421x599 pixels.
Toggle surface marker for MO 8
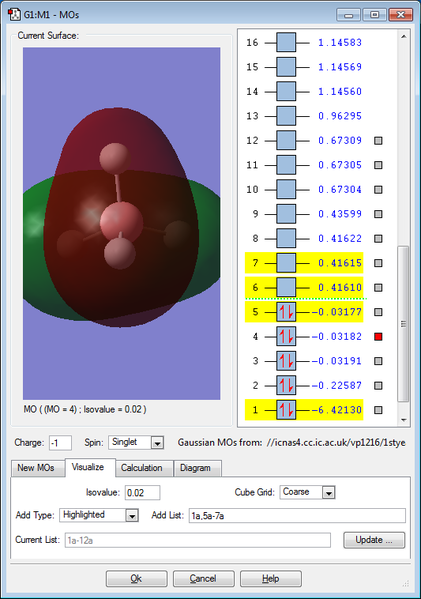click(x=378, y=238)
